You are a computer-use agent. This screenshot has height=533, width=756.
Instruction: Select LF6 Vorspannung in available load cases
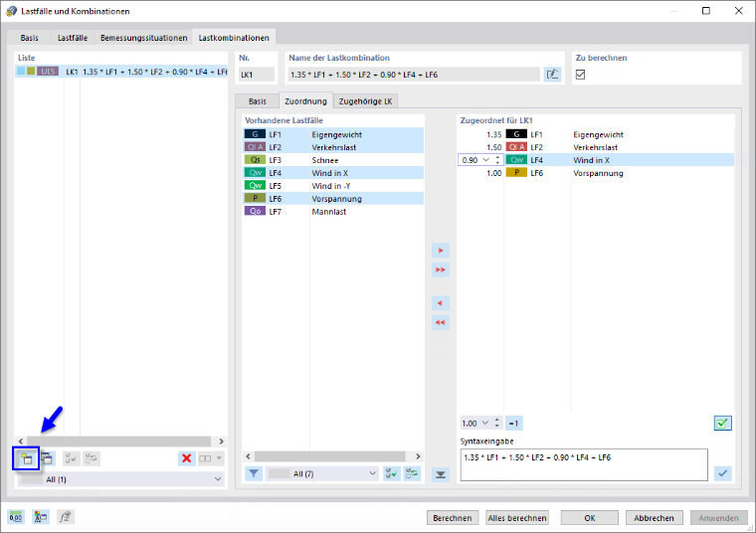tap(333, 199)
